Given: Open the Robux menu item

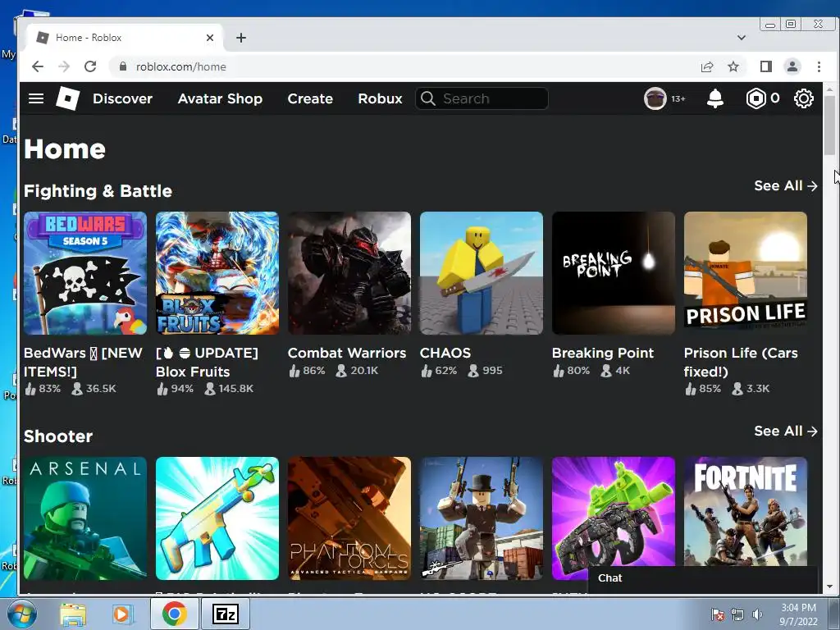Looking at the screenshot, I should (x=380, y=98).
